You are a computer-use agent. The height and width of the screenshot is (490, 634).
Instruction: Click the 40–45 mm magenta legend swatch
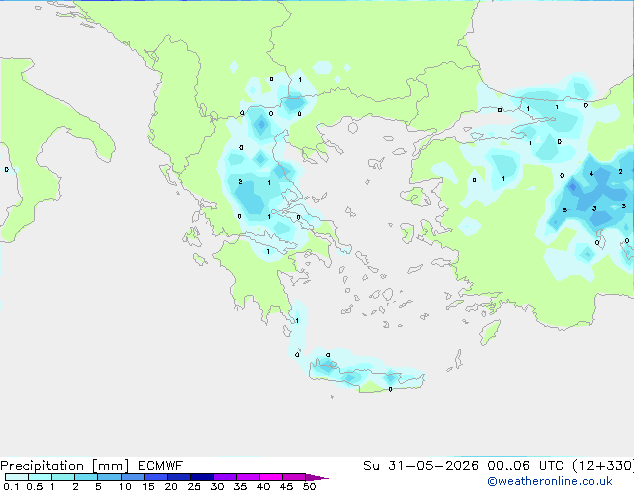pos(271,477)
